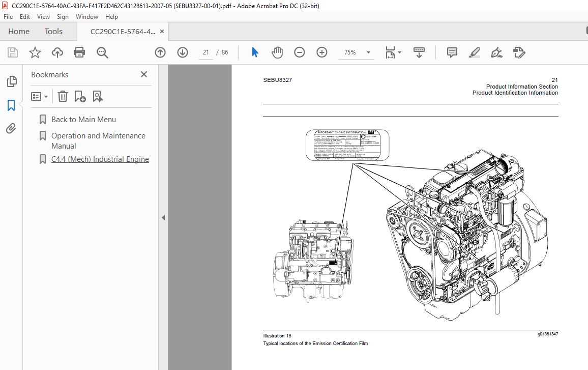Click the g01361347 reference text
The width and height of the screenshot is (588, 370).
pos(547,334)
